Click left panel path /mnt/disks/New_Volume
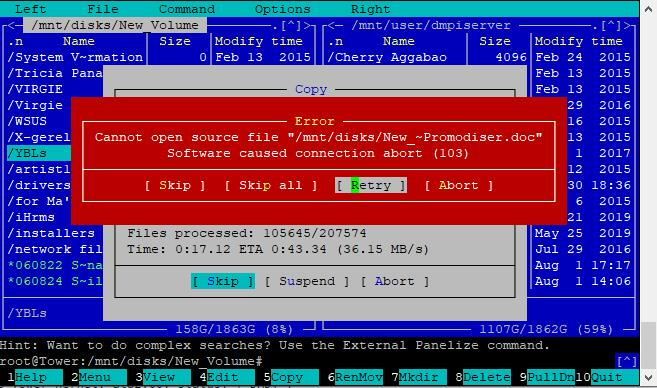Viewport: 657px width, 388px height. click(115, 25)
